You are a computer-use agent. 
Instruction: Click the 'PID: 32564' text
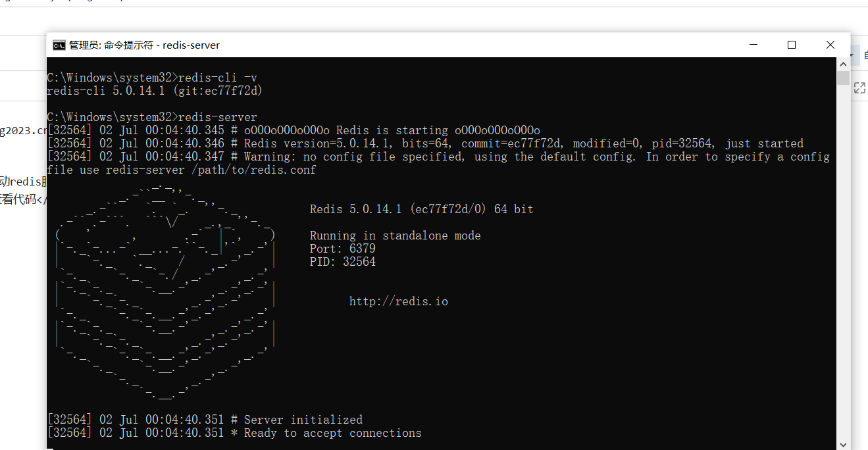[343, 262]
